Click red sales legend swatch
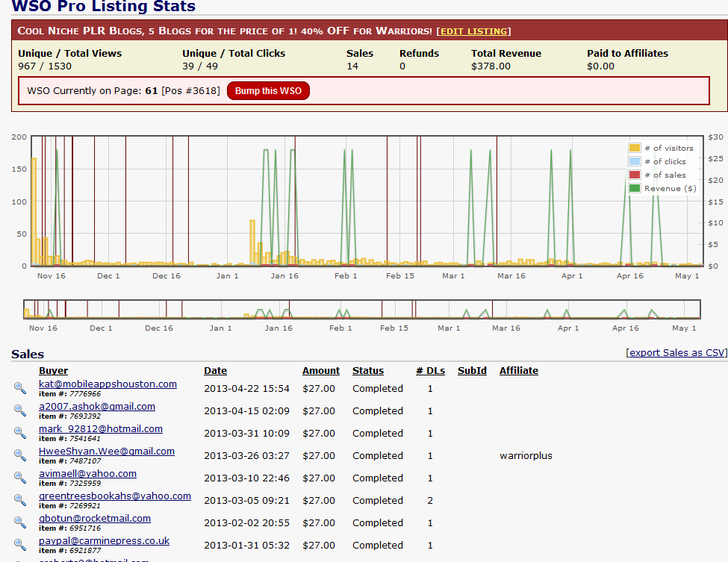 coord(634,175)
